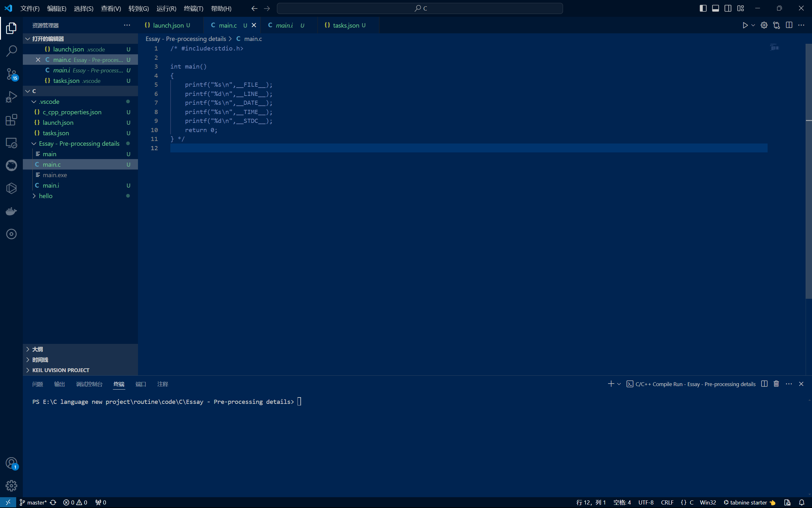Open errors and warnings count in status bar
812x508 pixels.
tap(75, 502)
